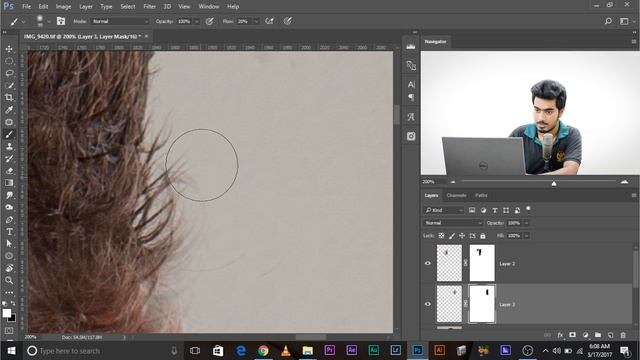Open the Image menu

tap(63, 7)
